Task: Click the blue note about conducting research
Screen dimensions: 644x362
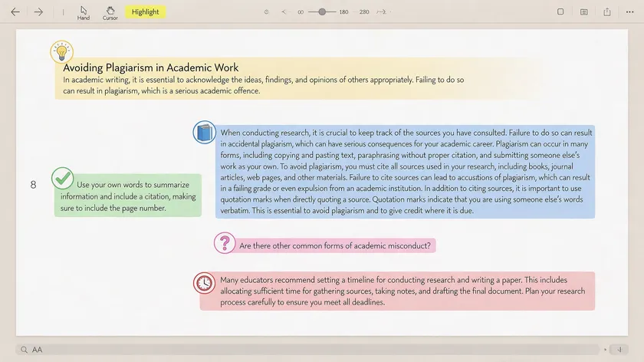Action: [x=406, y=172]
